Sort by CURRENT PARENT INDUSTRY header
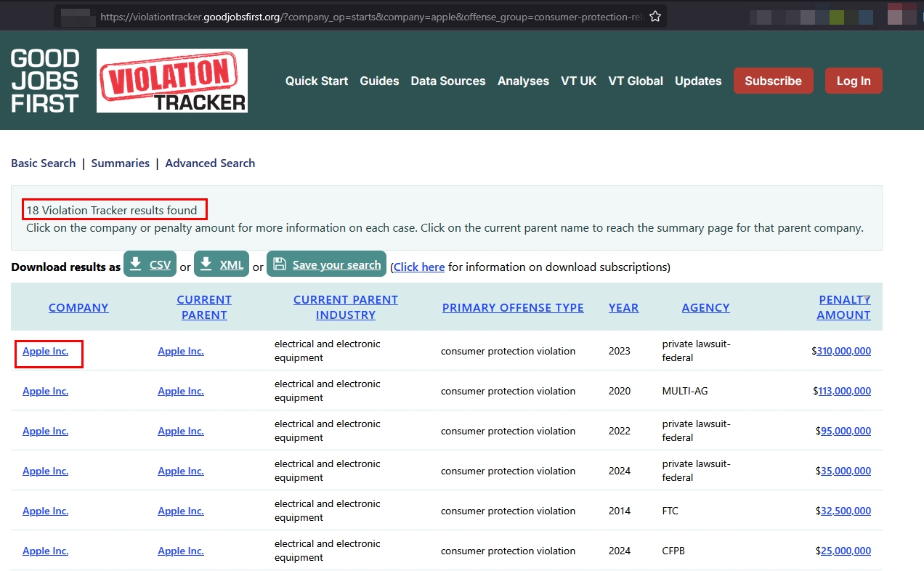The height and width of the screenshot is (571, 924). tap(346, 307)
